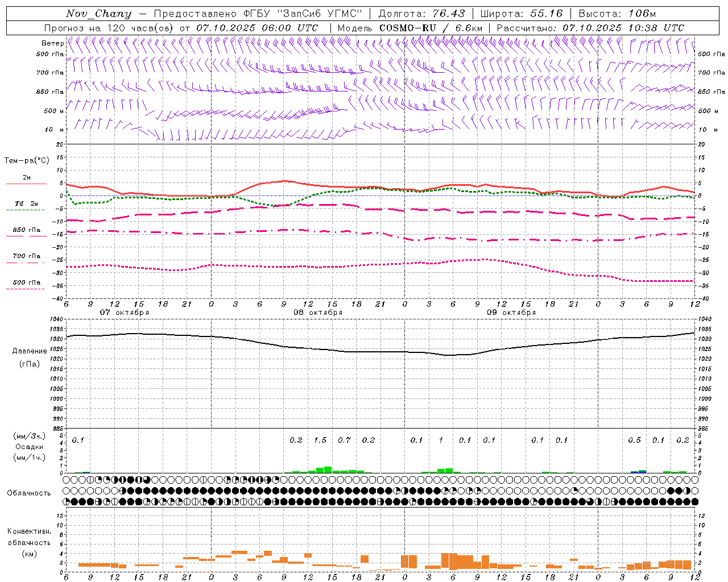This screenshot has width=728, height=582.
Task: Click the computed time '07.10.2025 10:38 UTC'
Action: (623, 28)
